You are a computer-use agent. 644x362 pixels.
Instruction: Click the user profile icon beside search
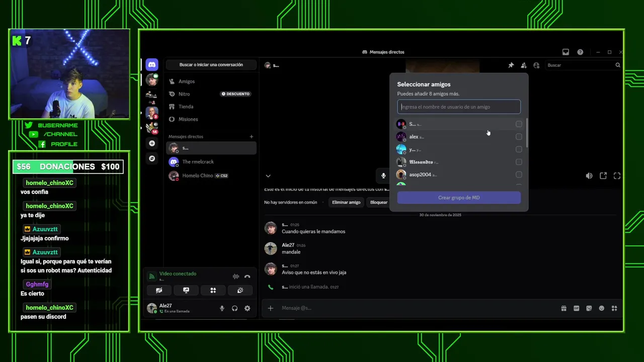point(536,65)
